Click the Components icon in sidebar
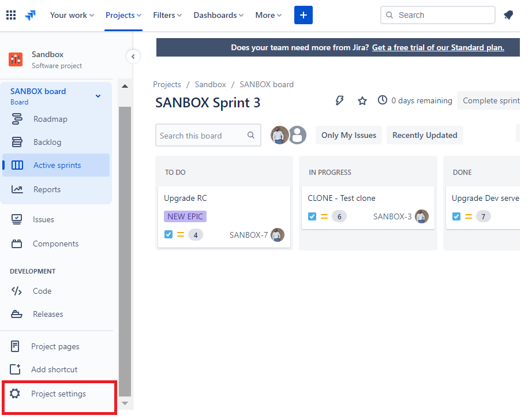This screenshot has height=419, width=532. (17, 244)
